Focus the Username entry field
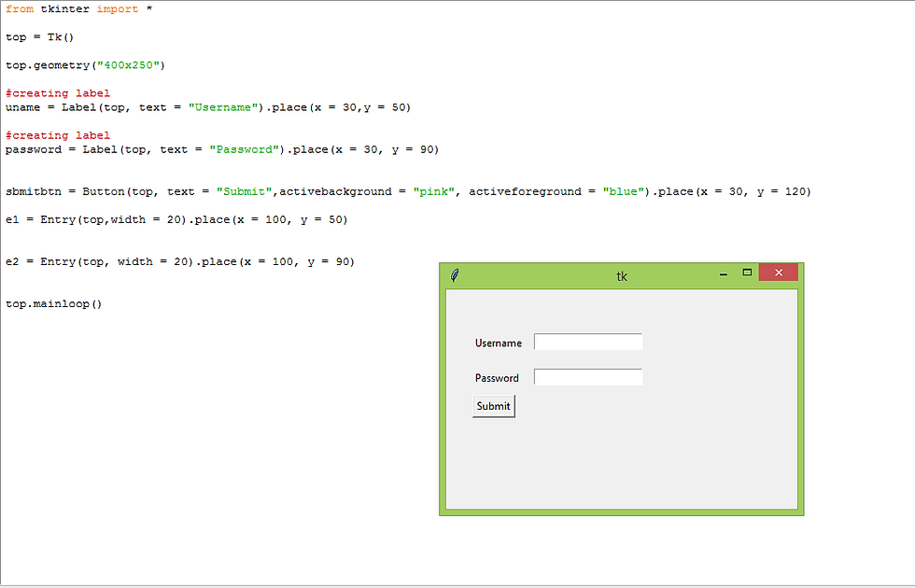The image size is (915, 588). [x=588, y=342]
